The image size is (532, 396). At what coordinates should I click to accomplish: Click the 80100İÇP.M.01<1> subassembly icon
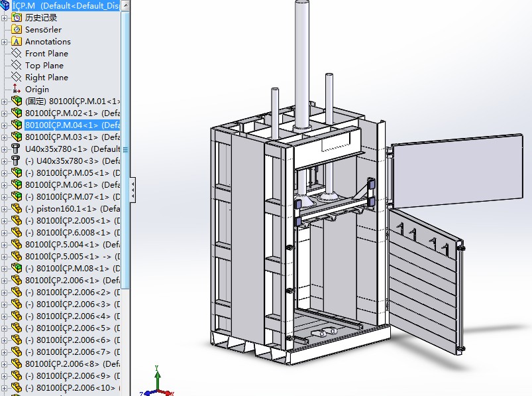[17, 101]
